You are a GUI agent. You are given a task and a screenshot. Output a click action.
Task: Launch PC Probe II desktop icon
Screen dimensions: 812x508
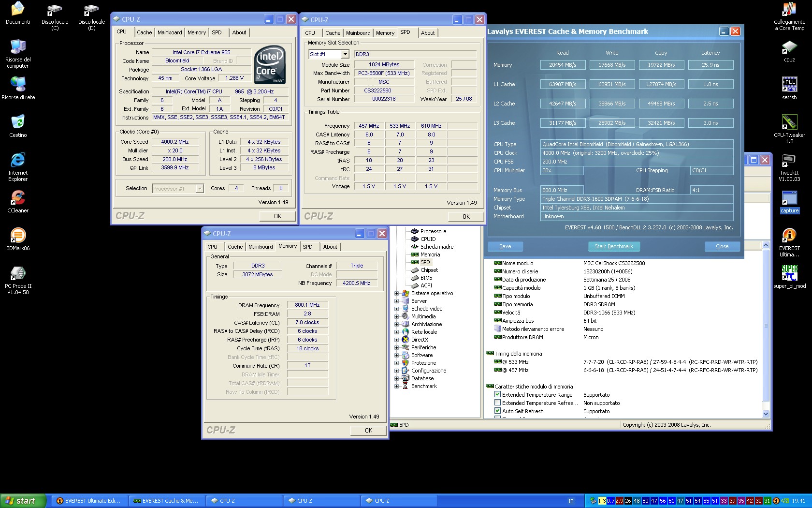point(18,280)
